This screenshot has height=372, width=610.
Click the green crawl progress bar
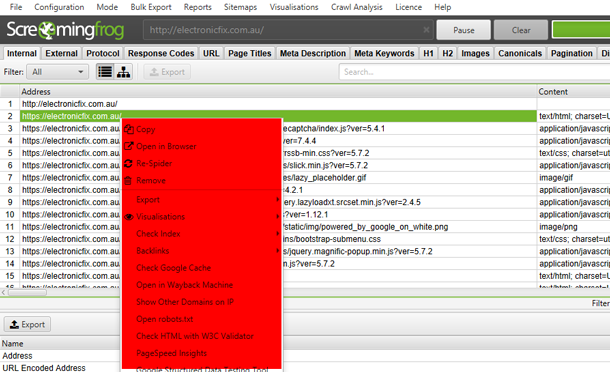tap(581, 30)
